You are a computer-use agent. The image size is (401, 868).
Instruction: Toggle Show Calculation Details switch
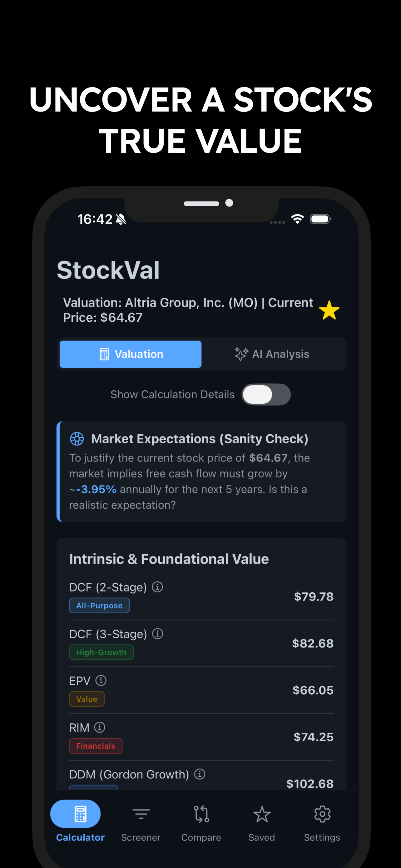266,394
